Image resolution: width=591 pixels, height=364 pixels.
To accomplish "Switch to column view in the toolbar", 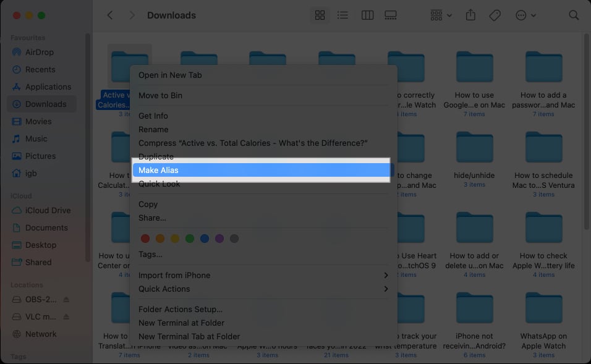I will tap(367, 15).
